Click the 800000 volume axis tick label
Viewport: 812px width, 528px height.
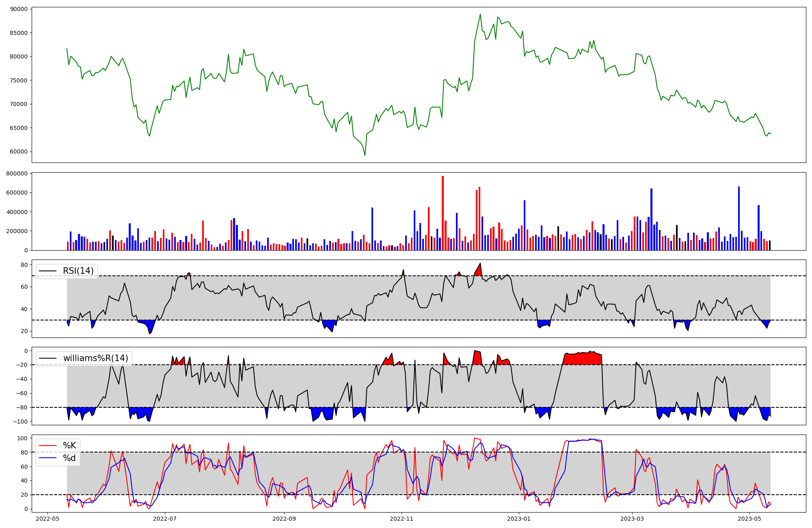tap(16, 173)
